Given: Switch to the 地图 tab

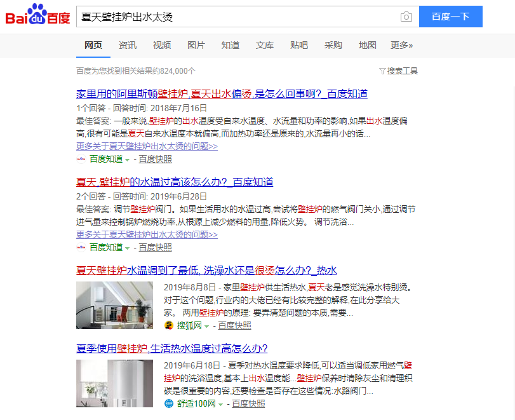Looking at the screenshot, I should tap(367, 45).
